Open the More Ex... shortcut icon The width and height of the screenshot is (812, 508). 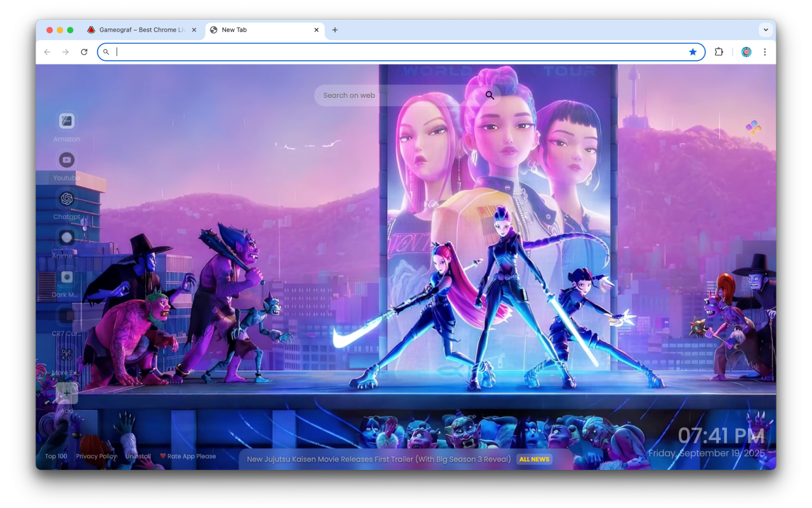coord(67,354)
